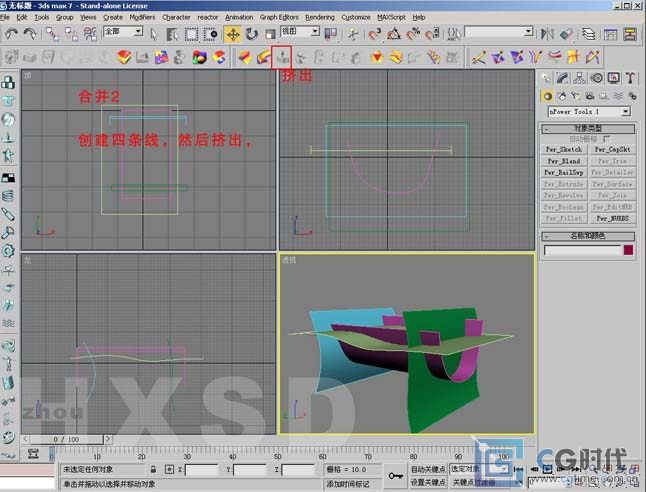Click the Pwr_NURBS button
The height and width of the screenshot is (492, 646).
tap(612, 218)
